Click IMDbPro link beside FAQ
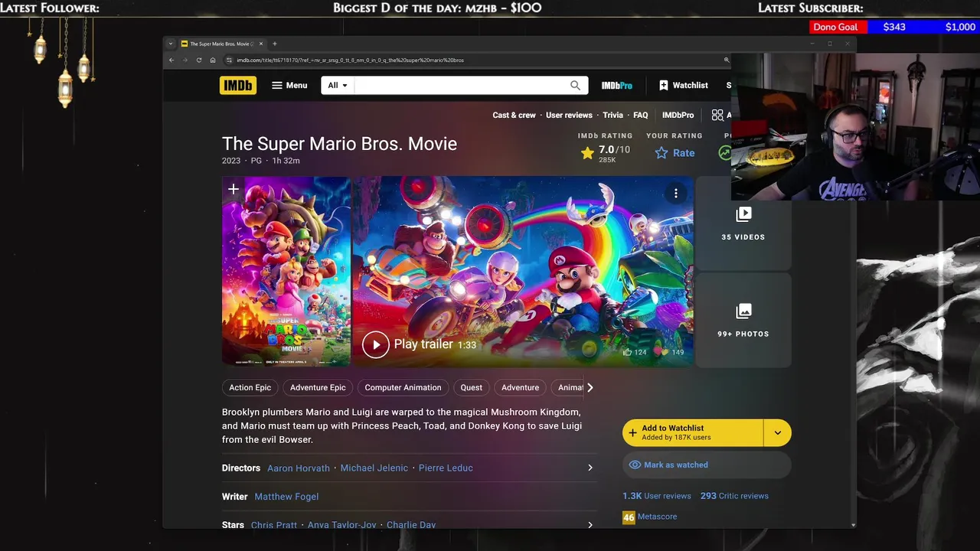The height and width of the screenshot is (551, 980). 678,115
